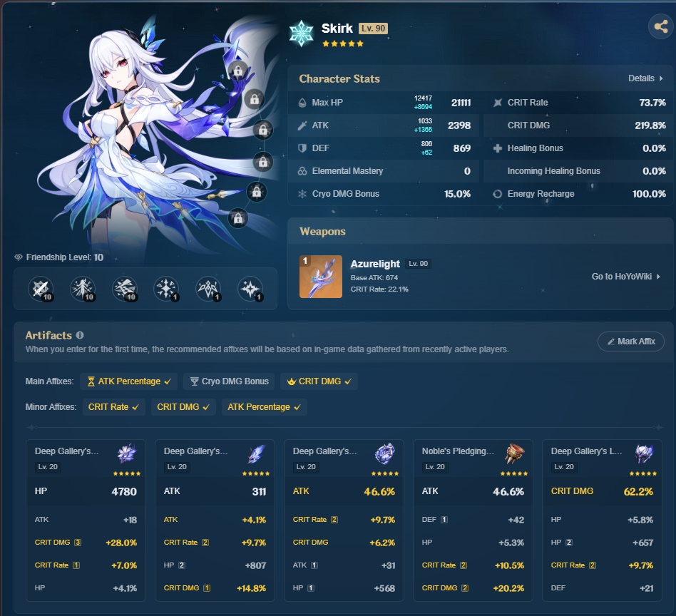Follow the Go to HoYoWiki link

625,277
